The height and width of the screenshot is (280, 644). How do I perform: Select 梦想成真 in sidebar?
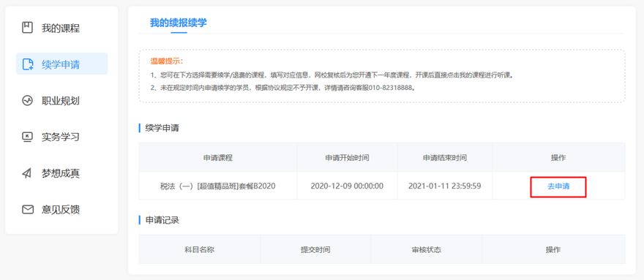click(x=61, y=173)
